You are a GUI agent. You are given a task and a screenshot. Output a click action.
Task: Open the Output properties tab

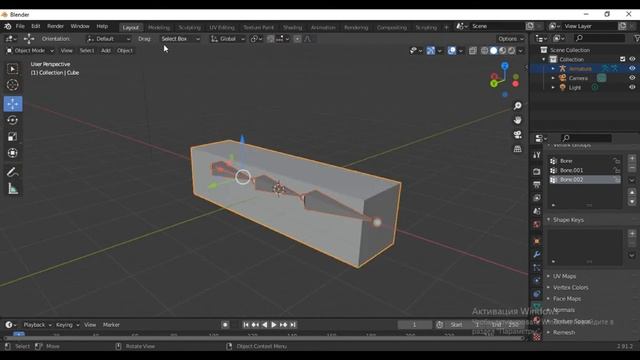pyautogui.click(x=537, y=185)
